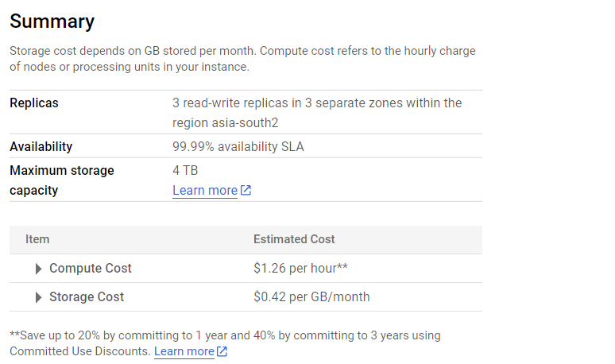Expand the Compute Cost row triangle
This screenshot has width=615, height=364.
coord(38,269)
